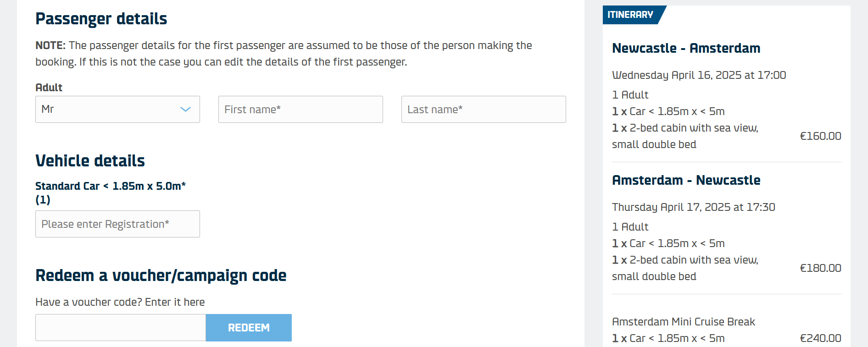868x347 pixels.
Task: Click the Standard Car size label
Action: (110, 186)
